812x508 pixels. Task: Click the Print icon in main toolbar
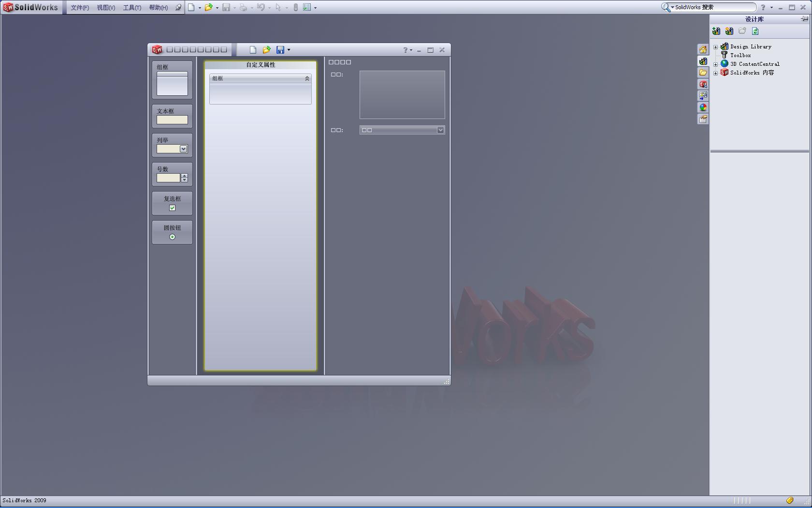(243, 7)
